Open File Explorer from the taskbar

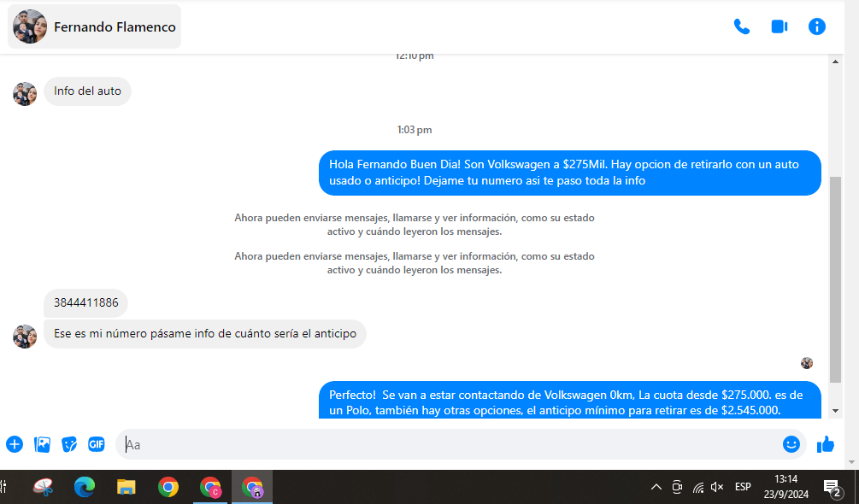click(126, 487)
